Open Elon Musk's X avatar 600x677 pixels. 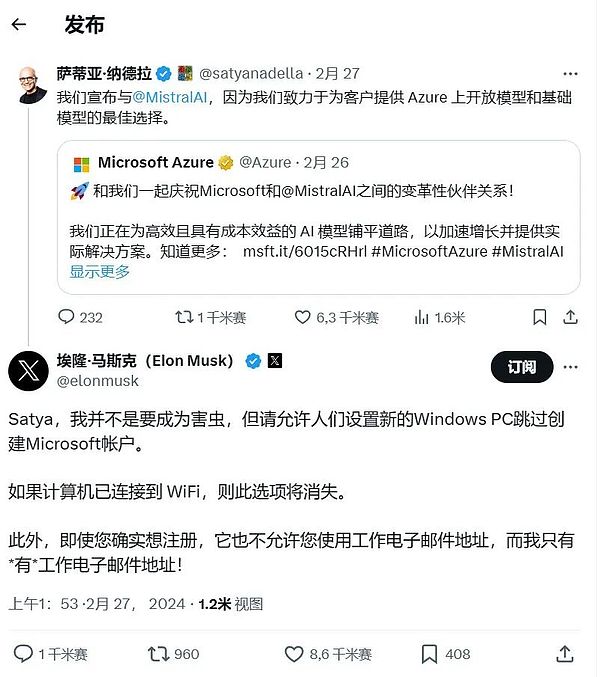pyautogui.click(x=28, y=370)
